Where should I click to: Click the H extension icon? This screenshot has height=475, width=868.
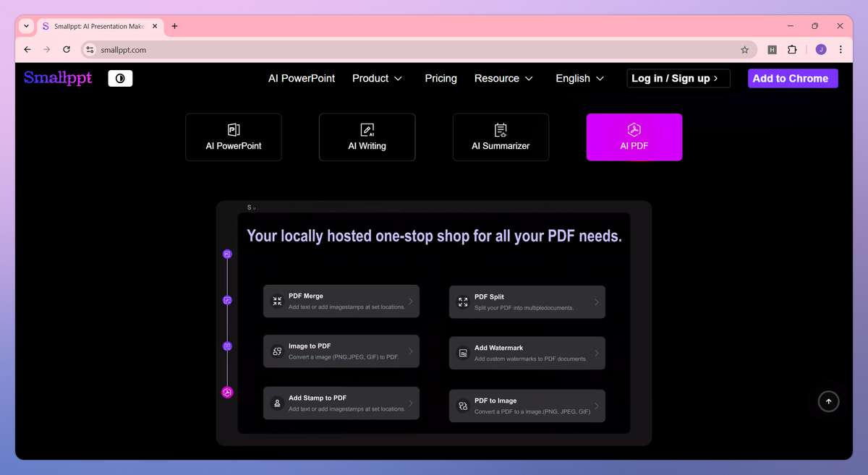click(772, 50)
